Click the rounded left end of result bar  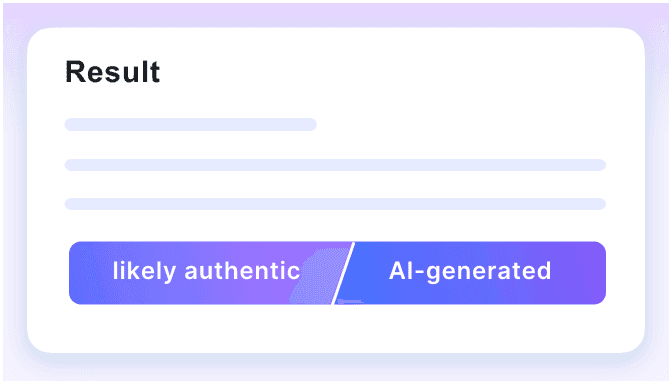(x=79, y=273)
